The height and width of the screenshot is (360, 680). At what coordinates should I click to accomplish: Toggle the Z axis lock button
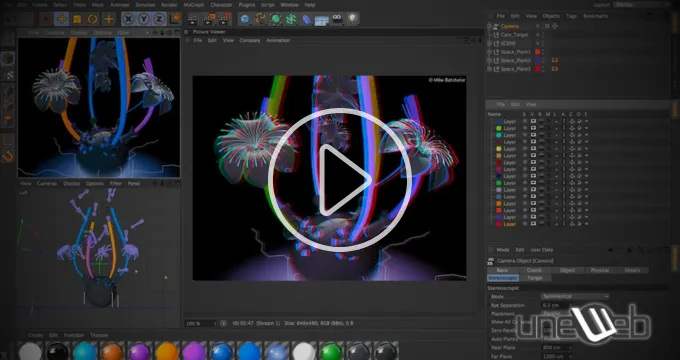click(x=159, y=19)
